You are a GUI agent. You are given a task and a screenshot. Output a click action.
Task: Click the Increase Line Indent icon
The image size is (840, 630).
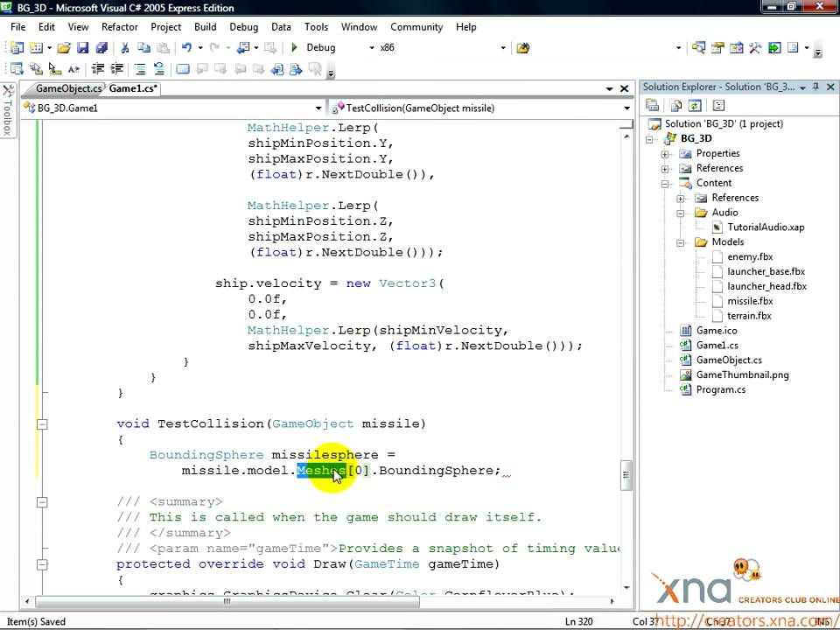pyautogui.click(x=116, y=68)
